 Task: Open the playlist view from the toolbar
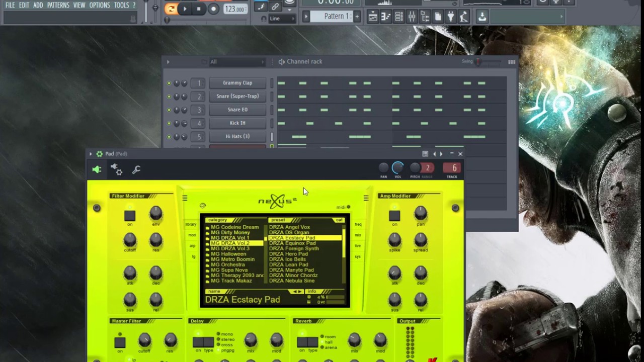[x=373, y=17]
